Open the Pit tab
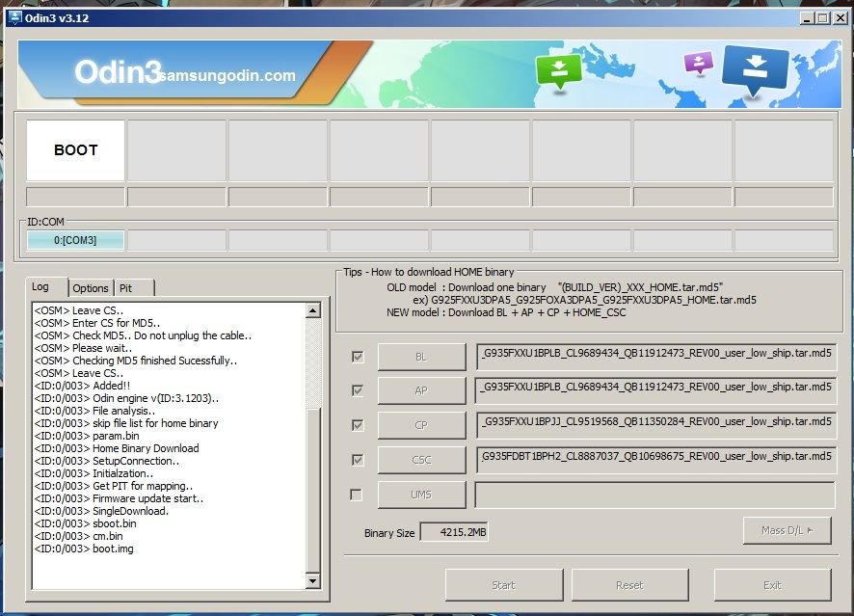854x616 pixels. click(135, 288)
